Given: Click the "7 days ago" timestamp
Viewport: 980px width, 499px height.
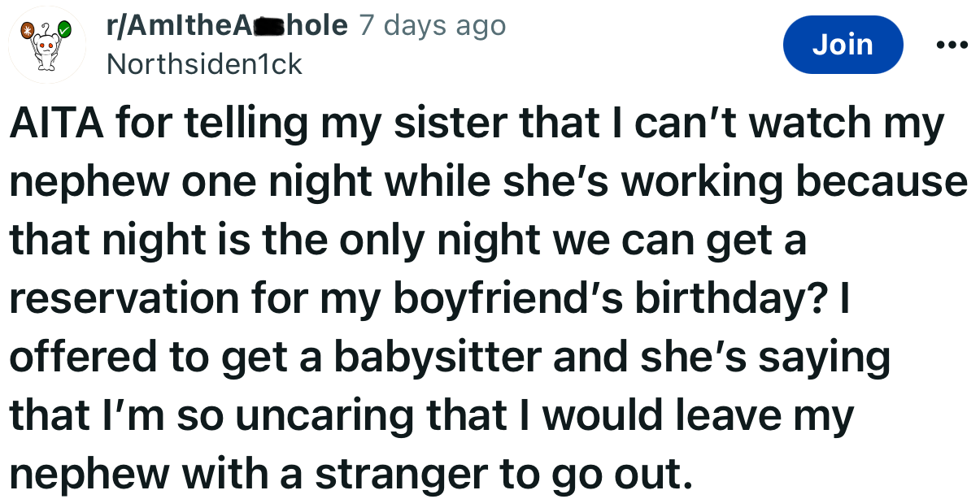Looking at the screenshot, I should point(432,25).
